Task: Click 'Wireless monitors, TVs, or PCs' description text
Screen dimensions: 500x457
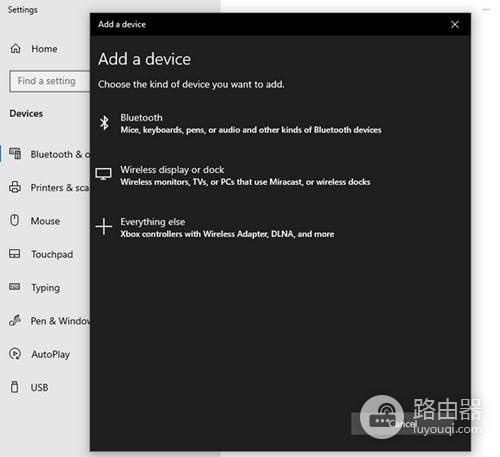Action: (x=245, y=182)
